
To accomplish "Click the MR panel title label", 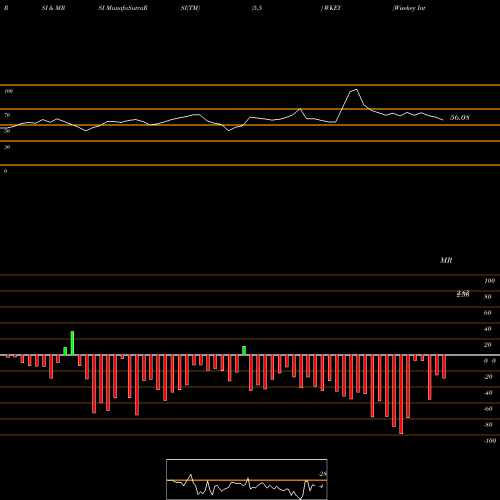I will pos(446,260).
